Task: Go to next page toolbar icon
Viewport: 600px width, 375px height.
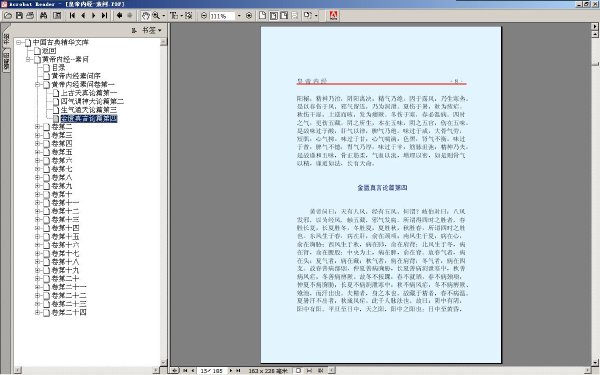Action: point(93,16)
